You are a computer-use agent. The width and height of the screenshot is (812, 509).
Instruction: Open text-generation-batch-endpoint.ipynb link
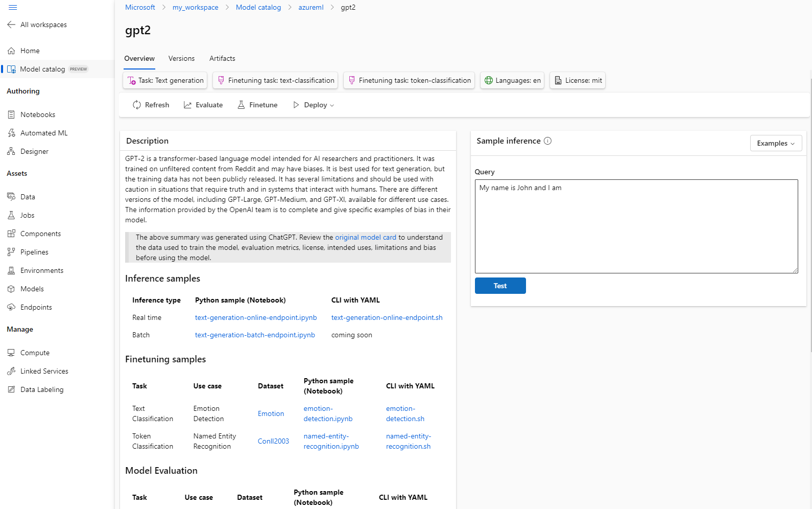[x=255, y=335]
